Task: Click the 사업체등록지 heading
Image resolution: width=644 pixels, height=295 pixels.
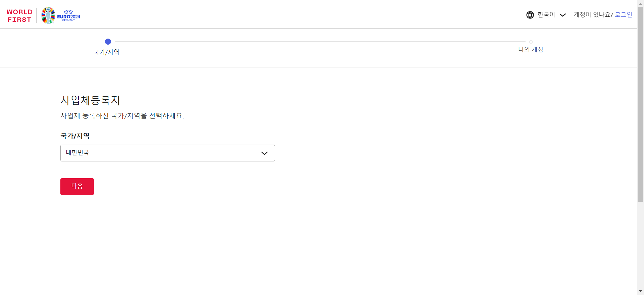Action: tap(90, 100)
